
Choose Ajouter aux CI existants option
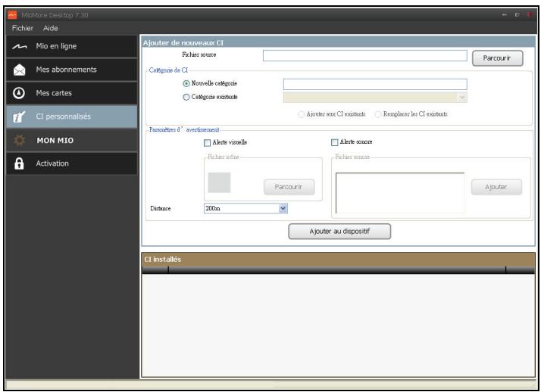302,114
